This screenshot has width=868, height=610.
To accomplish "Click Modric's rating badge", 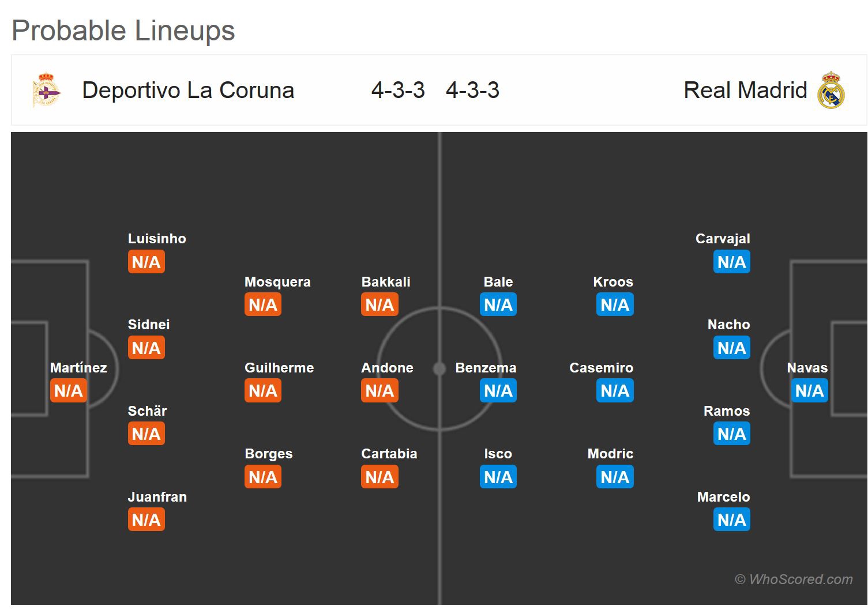I will point(615,477).
